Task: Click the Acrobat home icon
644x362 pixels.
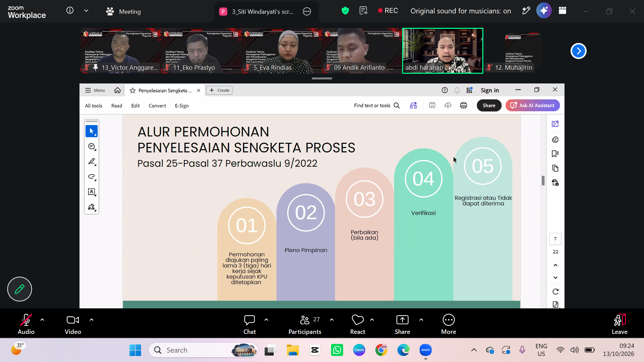Action: [x=117, y=90]
